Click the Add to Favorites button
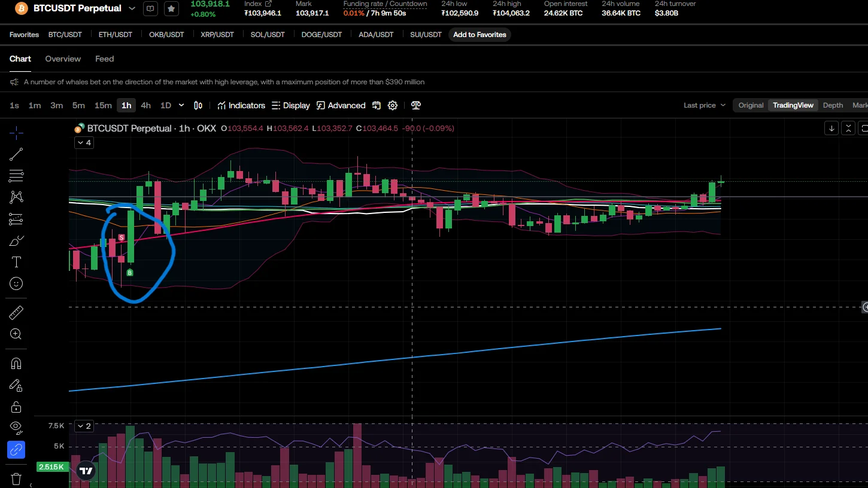This screenshot has height=488, width=868. [x=479, y=35]
